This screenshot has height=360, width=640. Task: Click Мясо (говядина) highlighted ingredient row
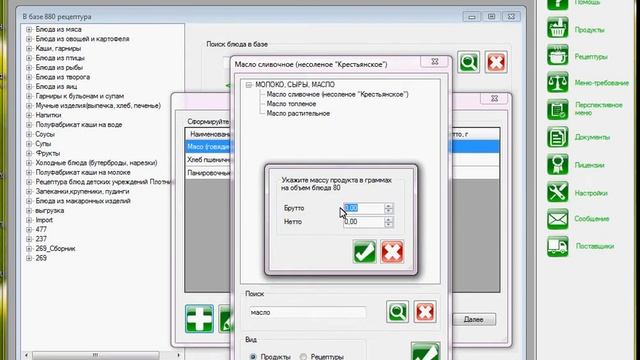coord(207,147)
